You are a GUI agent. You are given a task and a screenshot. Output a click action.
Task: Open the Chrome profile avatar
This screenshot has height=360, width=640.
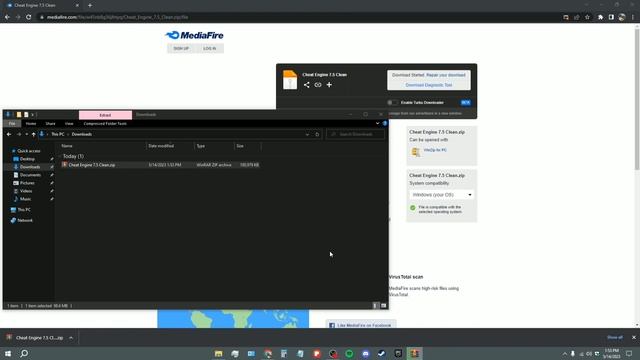point(622,17)
